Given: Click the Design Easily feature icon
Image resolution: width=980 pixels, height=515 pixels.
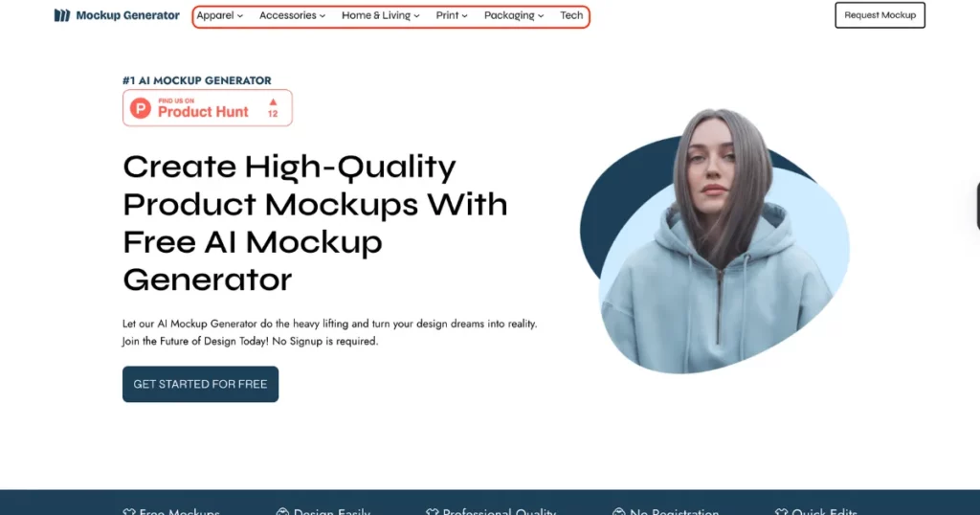Looking at the screenshot, I should [x=282, y=511].
